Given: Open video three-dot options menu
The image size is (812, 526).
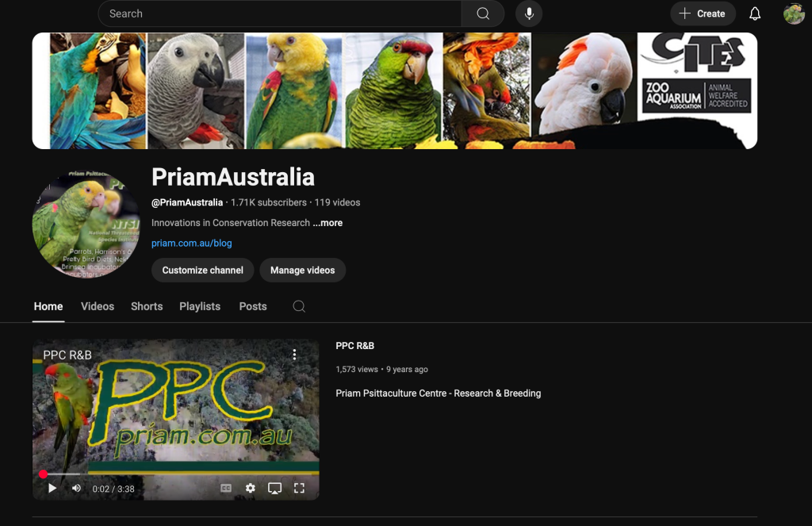Looking at the screenshot, I should [x=294, y=355].
